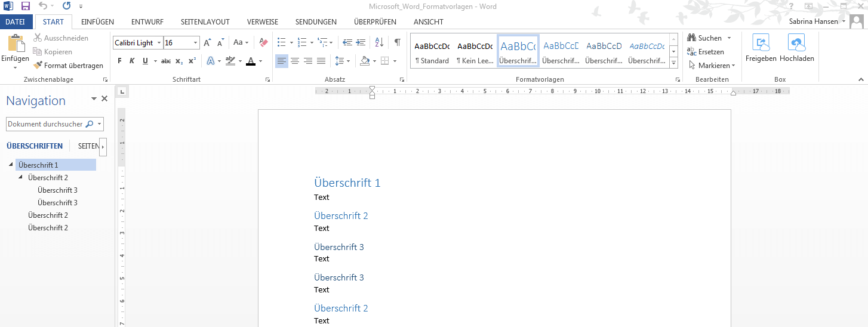Click the Undo arrow in title bar
Screen dimensions: 868x327
[x=43, y=6]
